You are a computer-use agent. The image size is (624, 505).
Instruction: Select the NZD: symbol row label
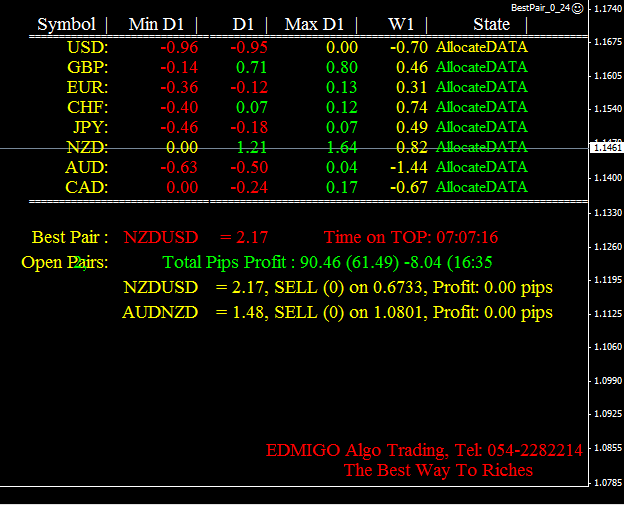point(88,147)
